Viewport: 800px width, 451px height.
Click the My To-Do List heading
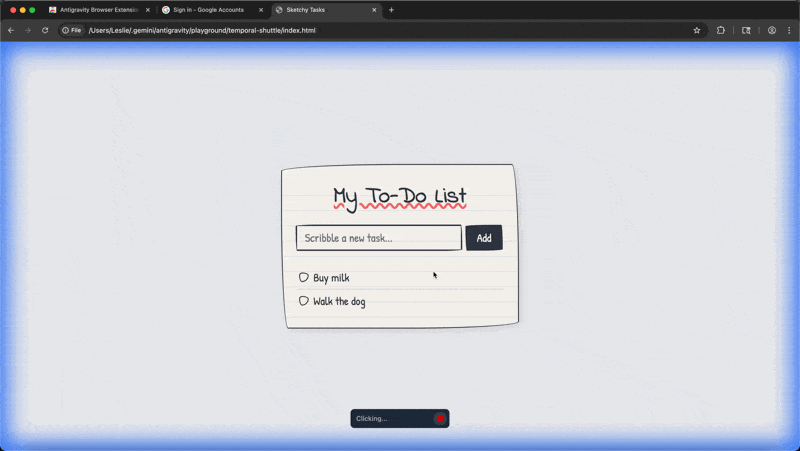(x=399, y=197)
